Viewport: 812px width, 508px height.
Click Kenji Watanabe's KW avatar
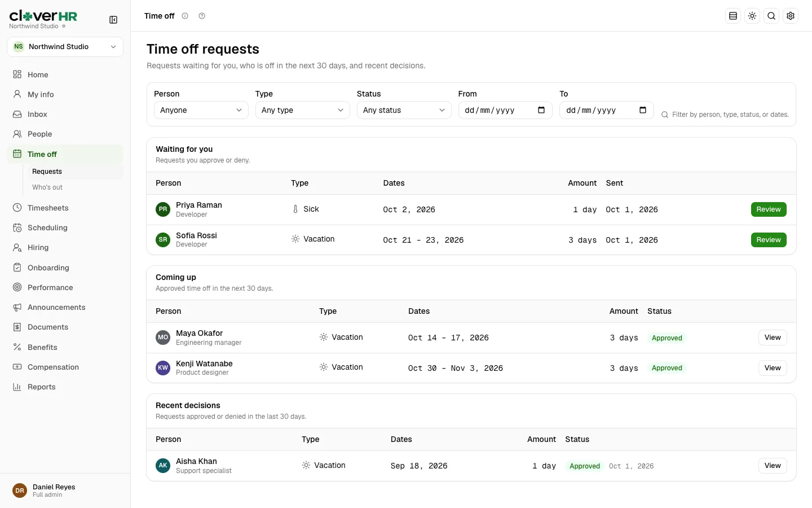tap(163, 368)
